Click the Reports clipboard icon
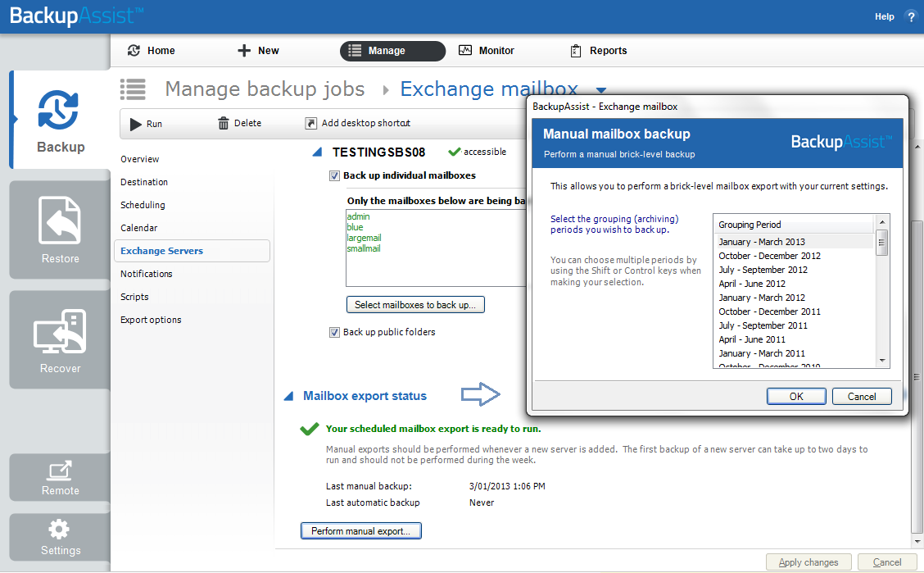The width and height of the screenshot is (924, 573). [576, 51]
